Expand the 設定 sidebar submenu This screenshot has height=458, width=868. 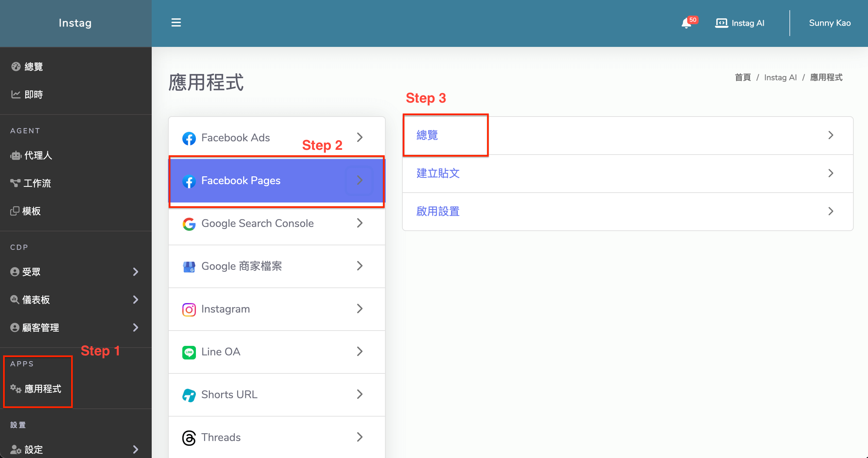pyautogui.click(x=135, y=450)
